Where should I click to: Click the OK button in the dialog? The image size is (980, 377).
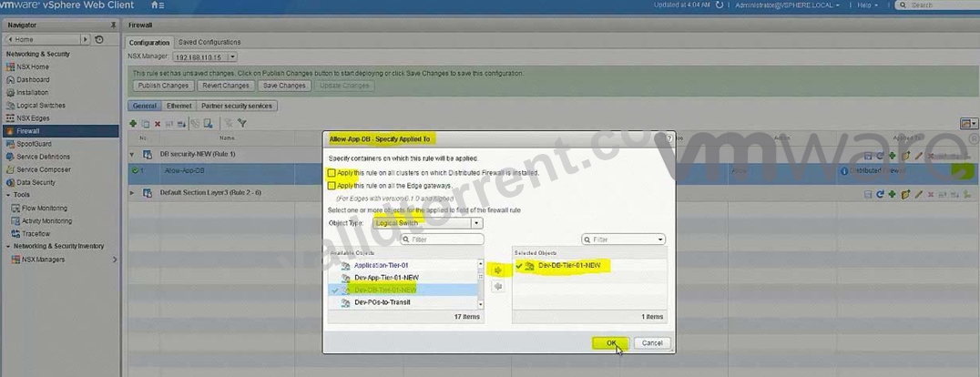pyautogui.click(x=610, y=343)
